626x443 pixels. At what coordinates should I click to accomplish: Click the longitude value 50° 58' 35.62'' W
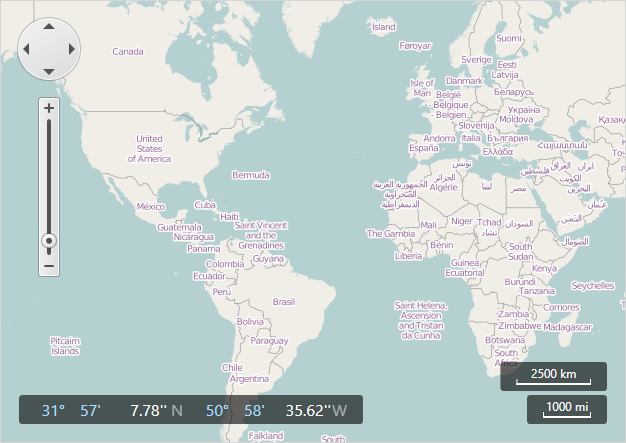[276, 410]
